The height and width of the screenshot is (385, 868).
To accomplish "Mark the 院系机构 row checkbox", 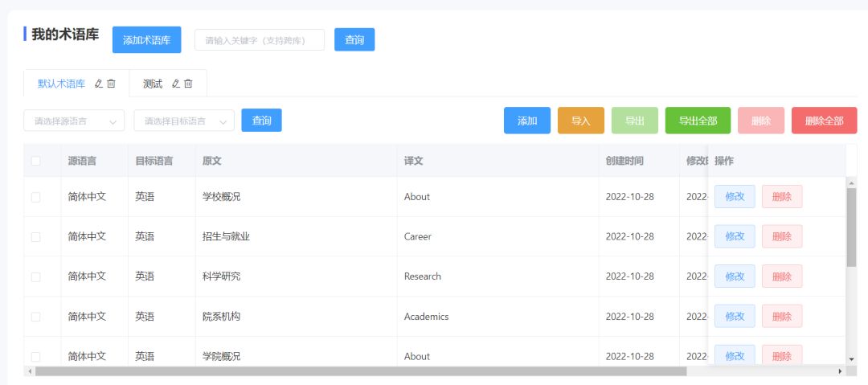I will point(35,317).
